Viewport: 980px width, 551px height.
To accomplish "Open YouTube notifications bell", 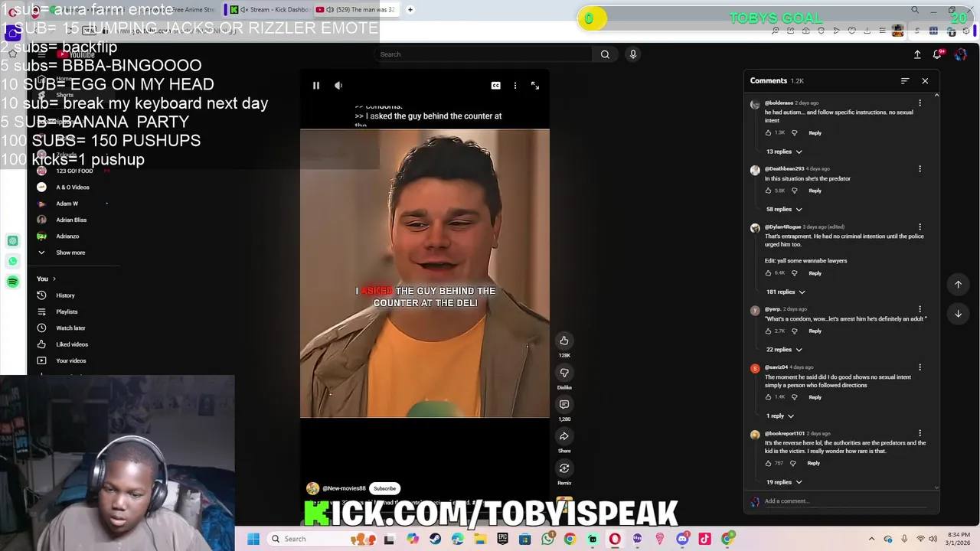I will point(937,54).
